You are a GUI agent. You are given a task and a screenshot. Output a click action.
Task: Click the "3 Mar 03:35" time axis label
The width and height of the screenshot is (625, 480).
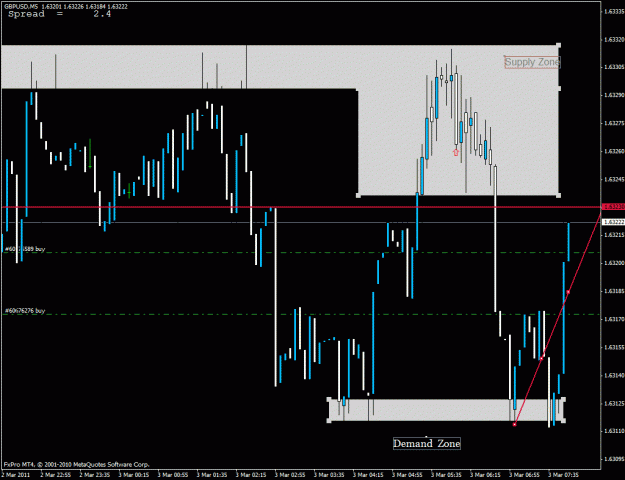[329, 475]
